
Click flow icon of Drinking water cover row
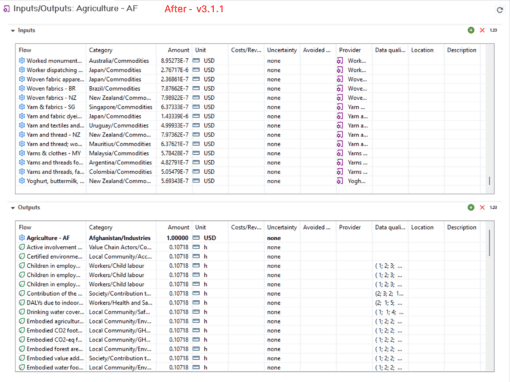[22, 312]
